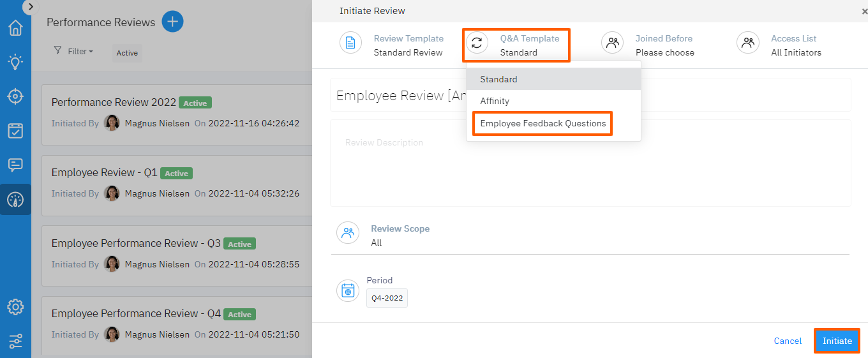Click the Review Description text area
Screen dimensions: 868x358
coord(590,163)
